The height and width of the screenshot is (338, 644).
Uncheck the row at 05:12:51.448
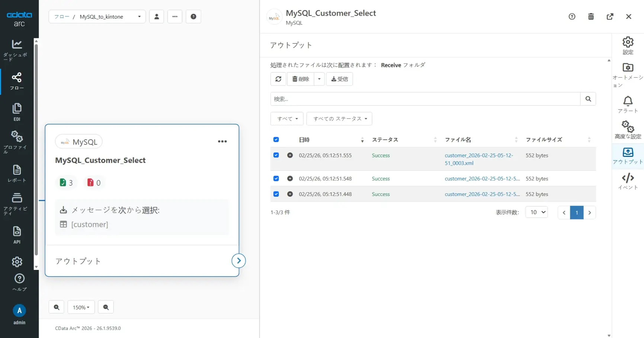point(276,194)
